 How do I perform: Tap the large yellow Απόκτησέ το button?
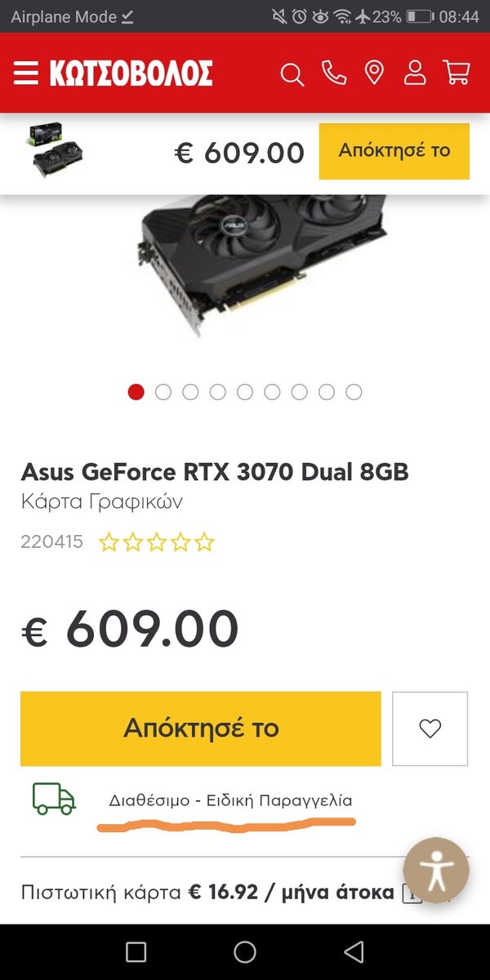(201, 728)
